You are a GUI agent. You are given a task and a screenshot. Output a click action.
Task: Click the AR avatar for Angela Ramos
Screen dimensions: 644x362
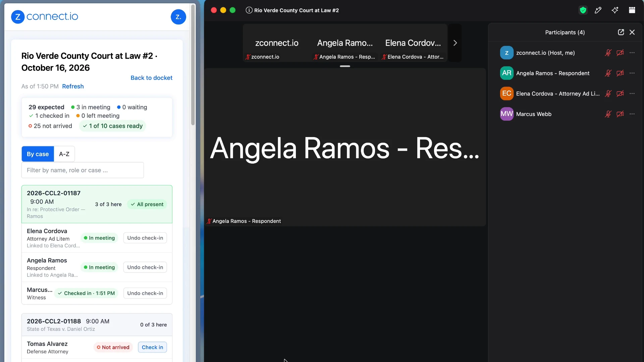506,73
